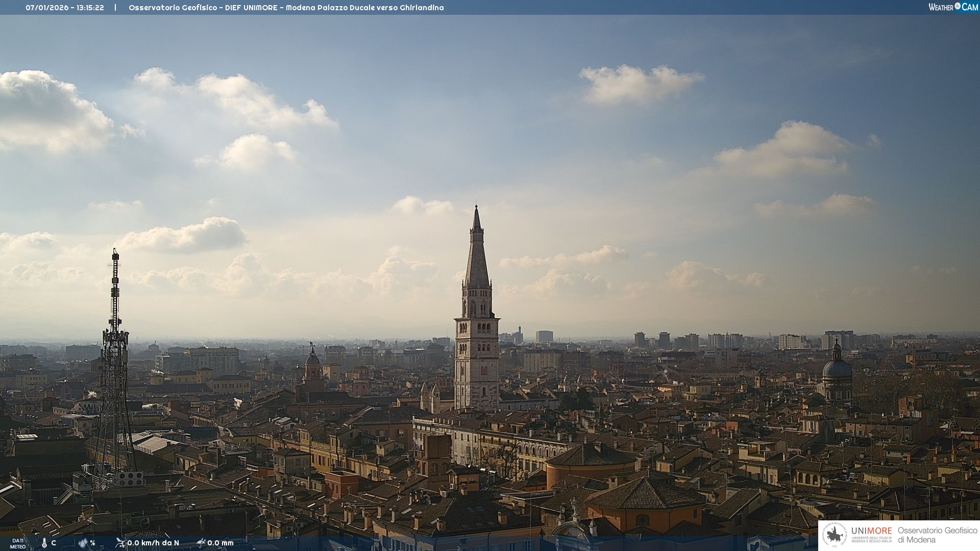Click Osservatorio Geofisico di Modena text
The height and width of the screenshot is (551, 980).
coord(937,535)
